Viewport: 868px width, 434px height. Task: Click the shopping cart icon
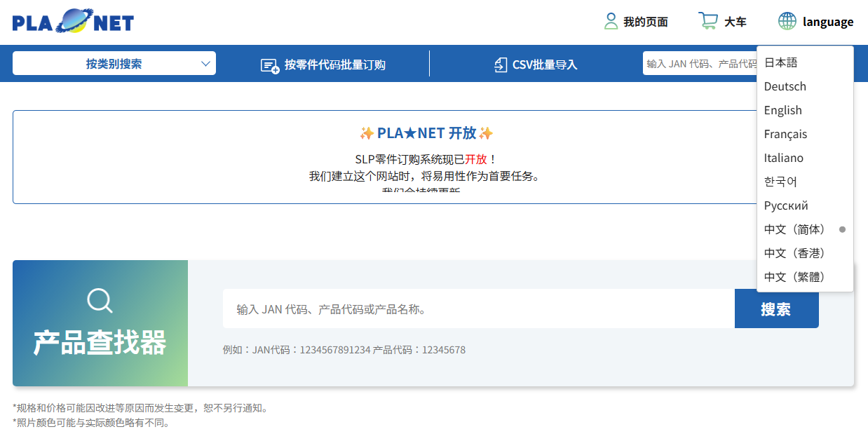(708, 21)
